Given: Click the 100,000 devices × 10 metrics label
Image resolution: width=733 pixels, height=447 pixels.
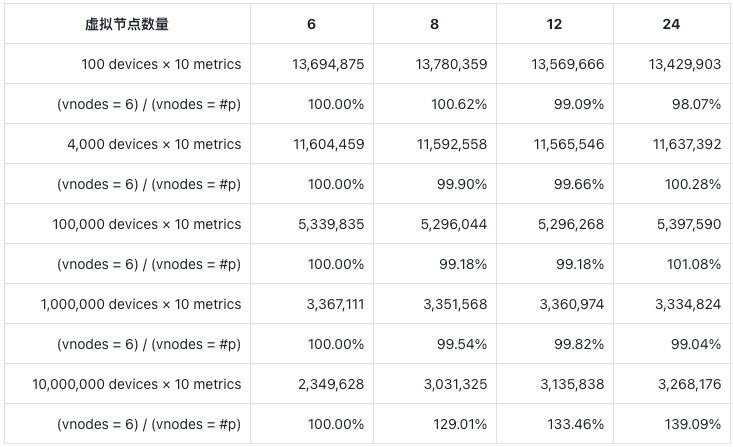Looking at the screenshot, I should [147, 224].
